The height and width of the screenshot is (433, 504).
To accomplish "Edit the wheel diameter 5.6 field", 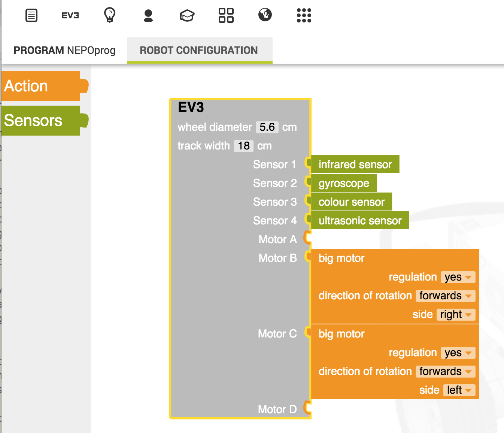I will point(267,127).
